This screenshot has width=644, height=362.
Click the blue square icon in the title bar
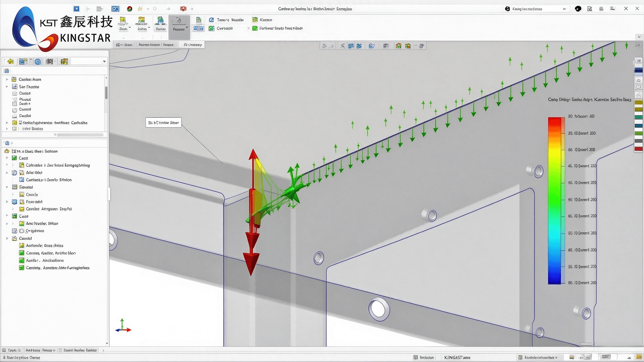click(76, 9)
